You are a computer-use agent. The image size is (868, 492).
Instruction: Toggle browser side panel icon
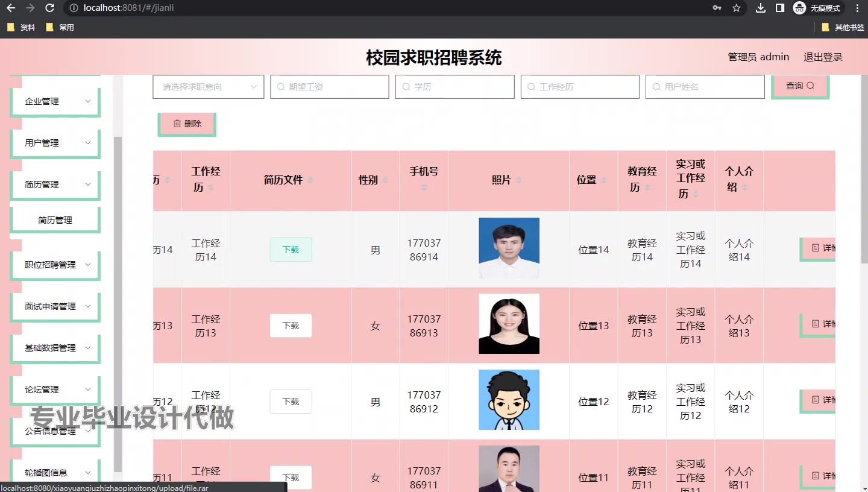coord(779,8)
